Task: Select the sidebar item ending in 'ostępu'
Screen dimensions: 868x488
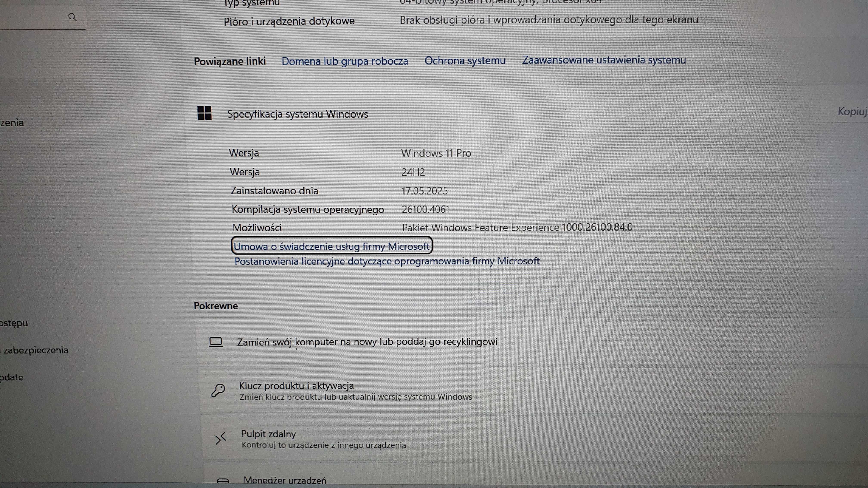Action: (14, 323)
